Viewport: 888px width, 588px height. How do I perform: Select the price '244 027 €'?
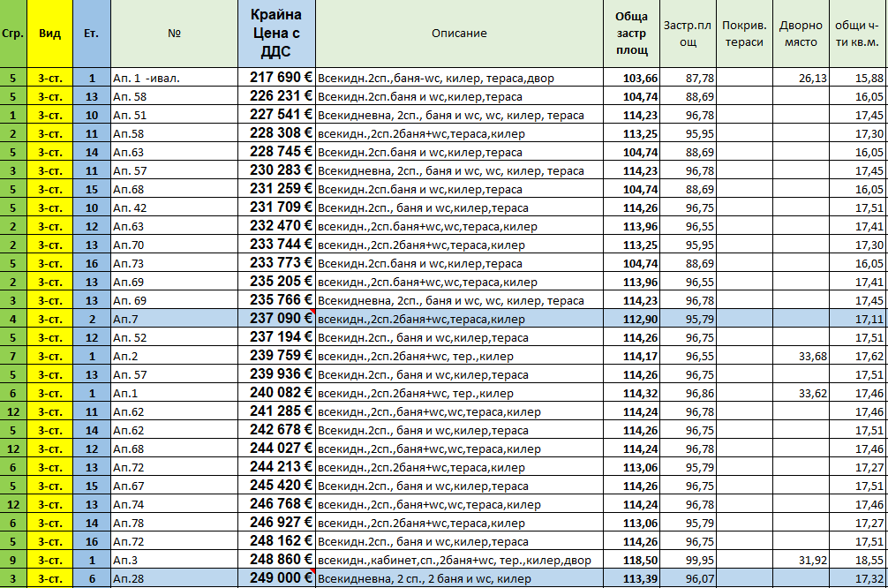click(276, 449)
